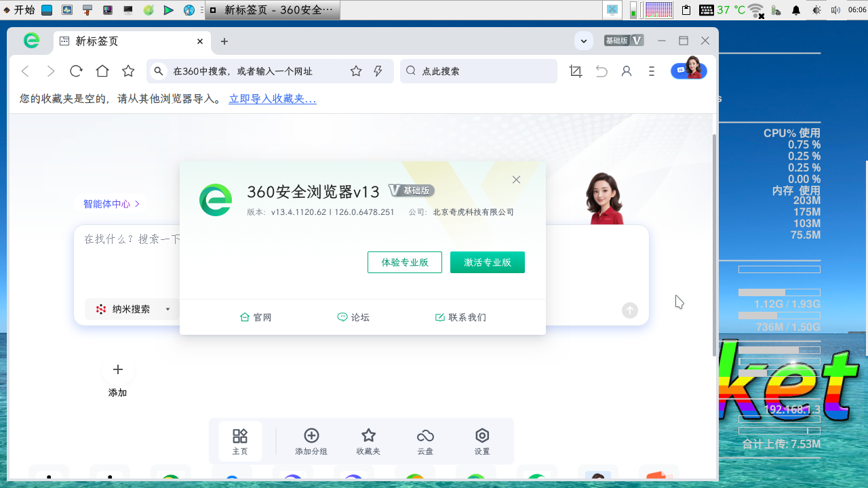
Task: Open the main menu with the three-line icon
Action: point(652,70)
